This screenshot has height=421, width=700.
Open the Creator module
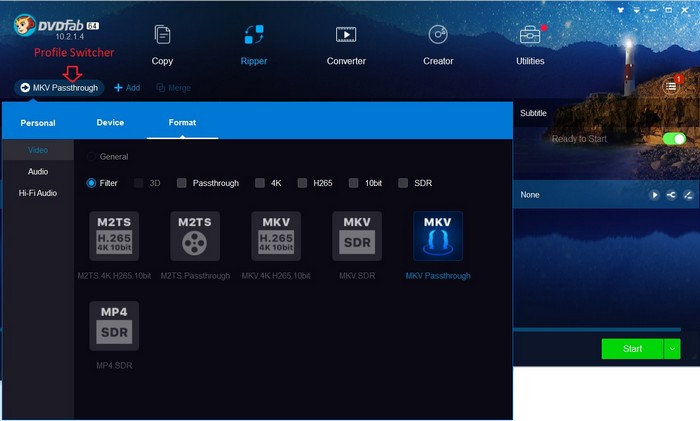tap(438, 45)
